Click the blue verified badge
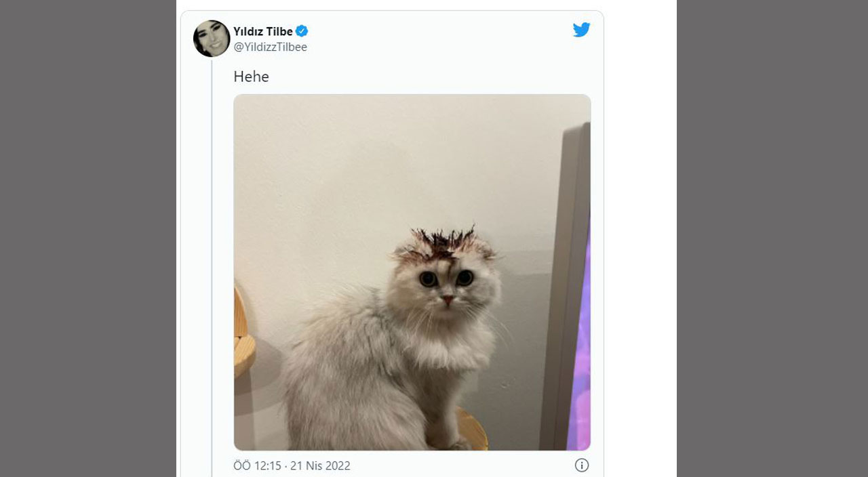868x477 pixels. (x=302, y=31)
